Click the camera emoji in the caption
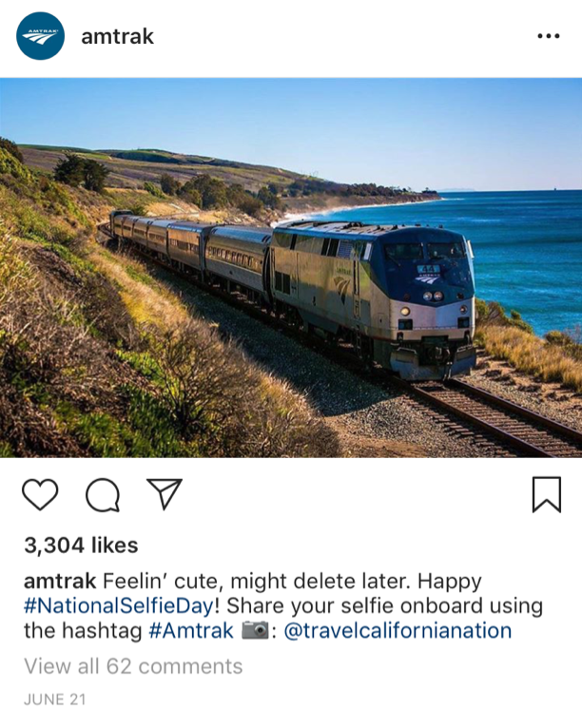Viewport: 582px width, 728px height. 255,630
